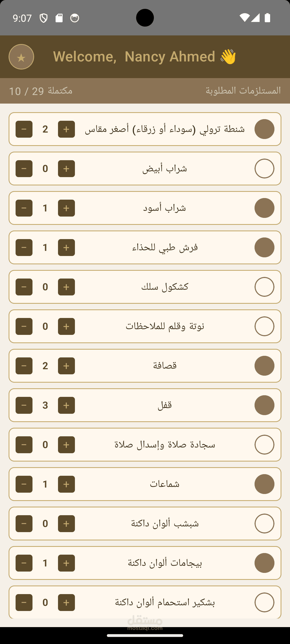Increase quantity for شراب أبيض

66,169
